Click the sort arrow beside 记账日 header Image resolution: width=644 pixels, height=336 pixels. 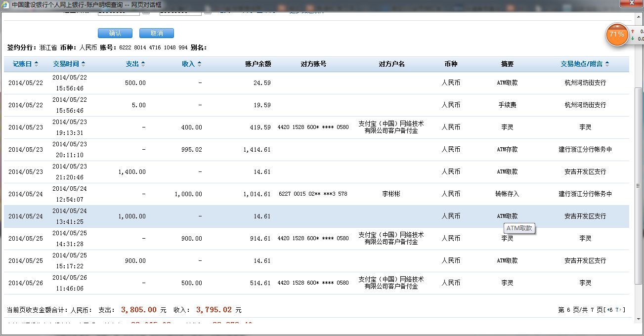(x=36, y=64)
